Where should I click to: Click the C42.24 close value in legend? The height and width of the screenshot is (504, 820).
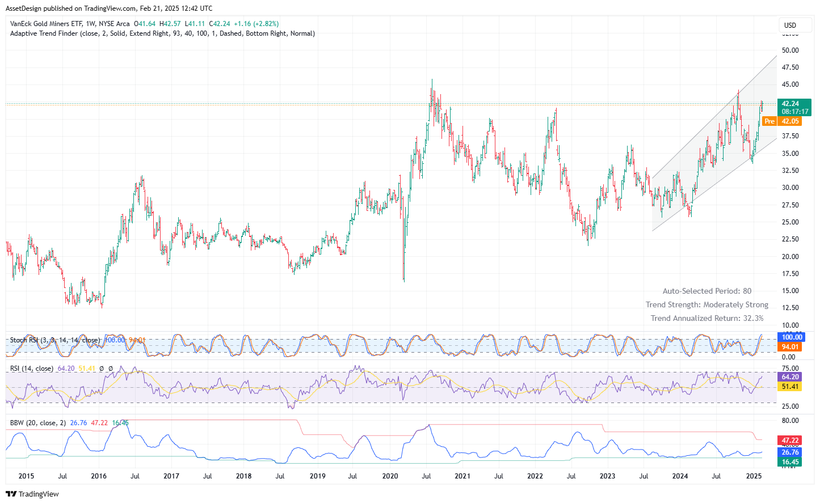point(220,24)
